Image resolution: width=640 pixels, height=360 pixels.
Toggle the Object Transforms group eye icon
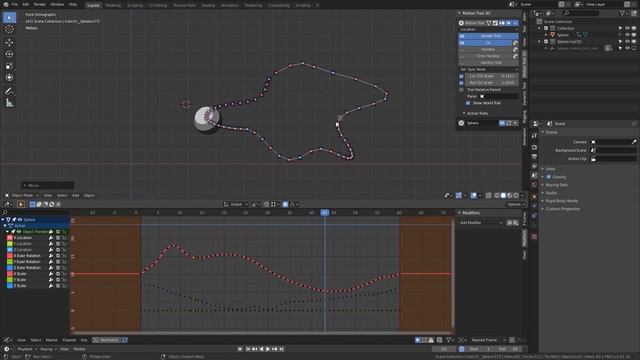pos(18,231)
